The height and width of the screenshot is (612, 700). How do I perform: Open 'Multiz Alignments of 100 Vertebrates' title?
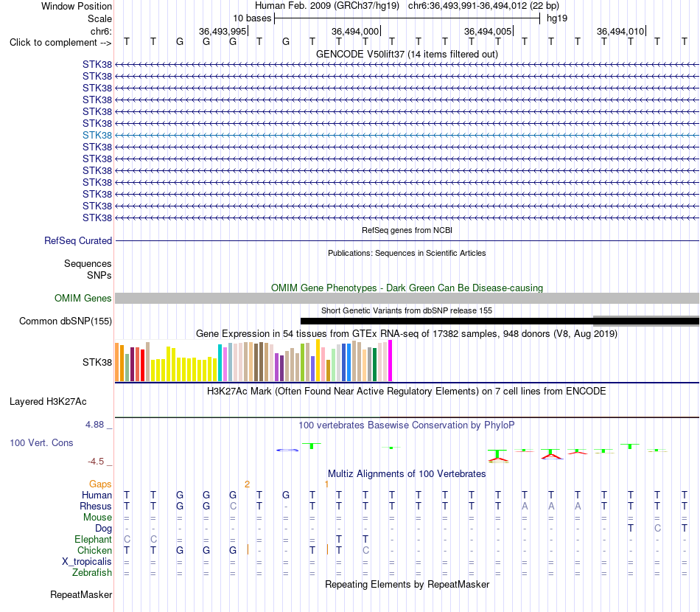point(407,473)
